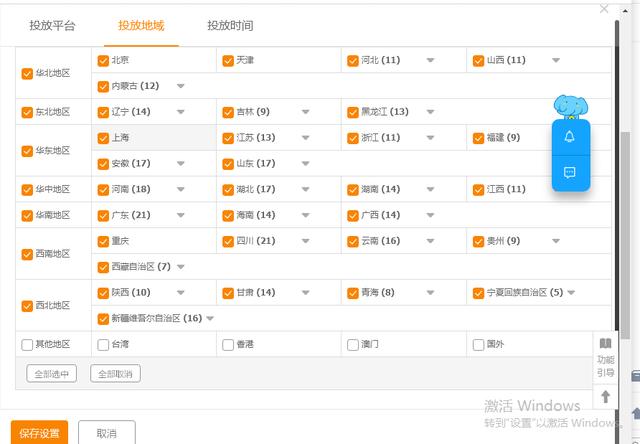Expand the 贵州 (9) dropdown arrow
The height and width of the screenshot is (444, 640).
pos(556,241)
